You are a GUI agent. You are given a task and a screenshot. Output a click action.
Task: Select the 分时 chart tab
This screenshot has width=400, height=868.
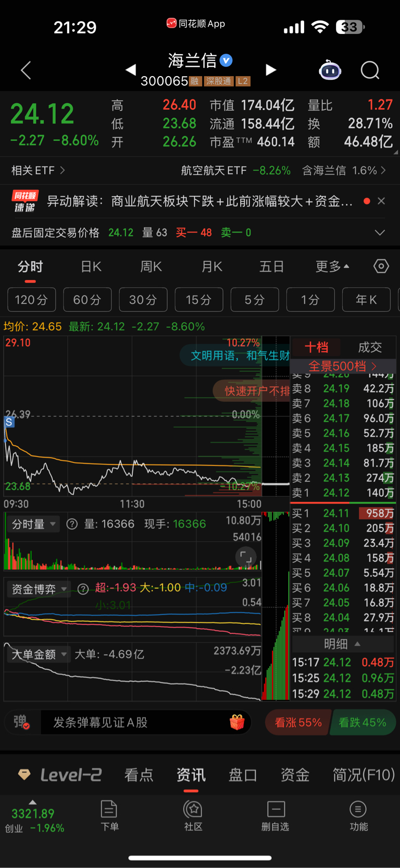tap(30, 266)
